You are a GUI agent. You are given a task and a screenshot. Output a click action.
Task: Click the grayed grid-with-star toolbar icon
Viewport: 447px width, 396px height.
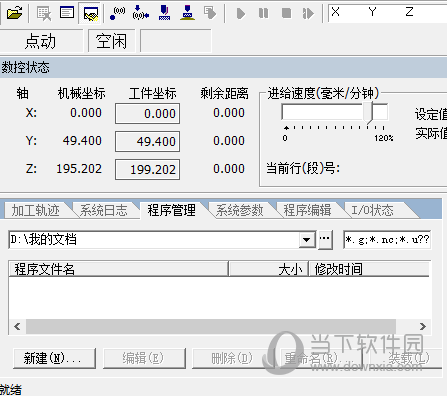[44, 13]
